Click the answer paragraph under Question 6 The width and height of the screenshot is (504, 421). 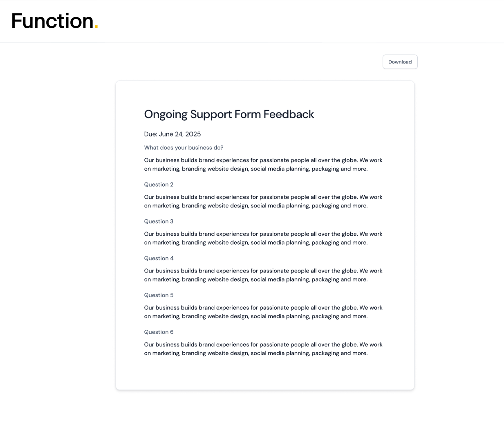coord(263,349)
